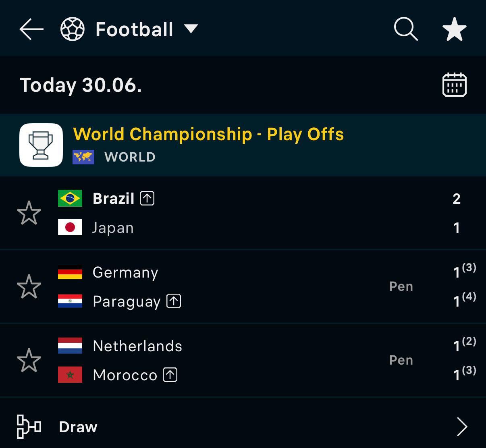Image resolution: width=486 pixels, height=448 pixels.
Task: Star the Netherlands vs Morocco match
Action: [29, 360]
